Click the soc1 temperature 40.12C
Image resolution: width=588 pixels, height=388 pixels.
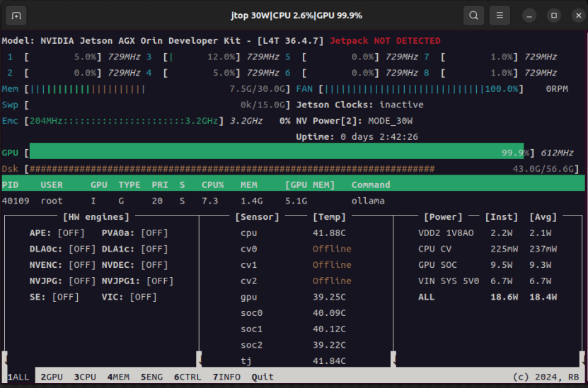pyautogui.click(x=329, y=329)
